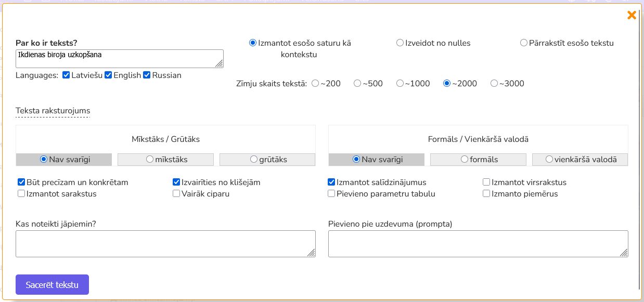
Task: Choose Pārrakstīt esošo tekstu mode
Action: [523, 43]
